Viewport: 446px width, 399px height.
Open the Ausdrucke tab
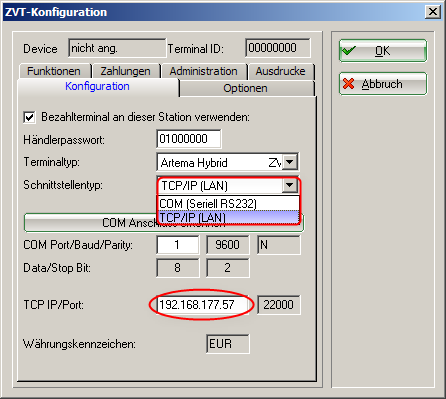coord(281,71)
